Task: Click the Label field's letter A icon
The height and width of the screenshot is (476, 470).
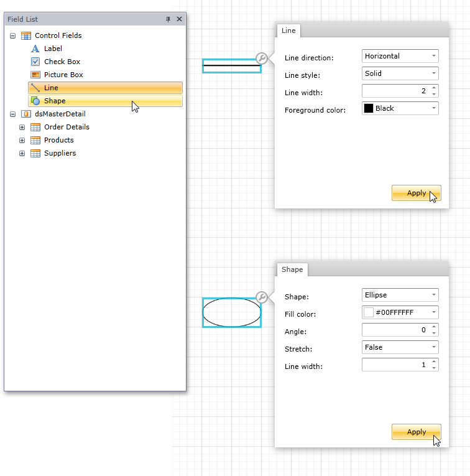Action: (35, 49)
